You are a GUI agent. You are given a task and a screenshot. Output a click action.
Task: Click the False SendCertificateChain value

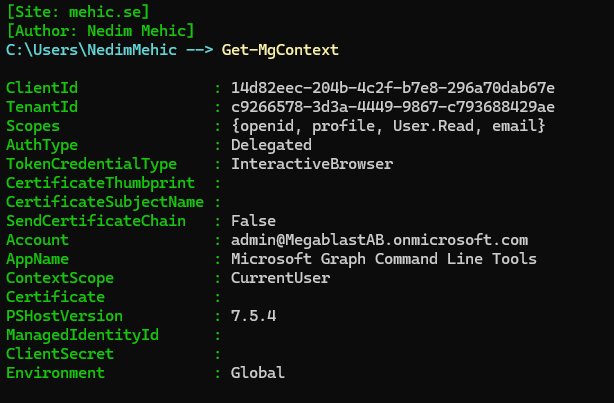254,221
